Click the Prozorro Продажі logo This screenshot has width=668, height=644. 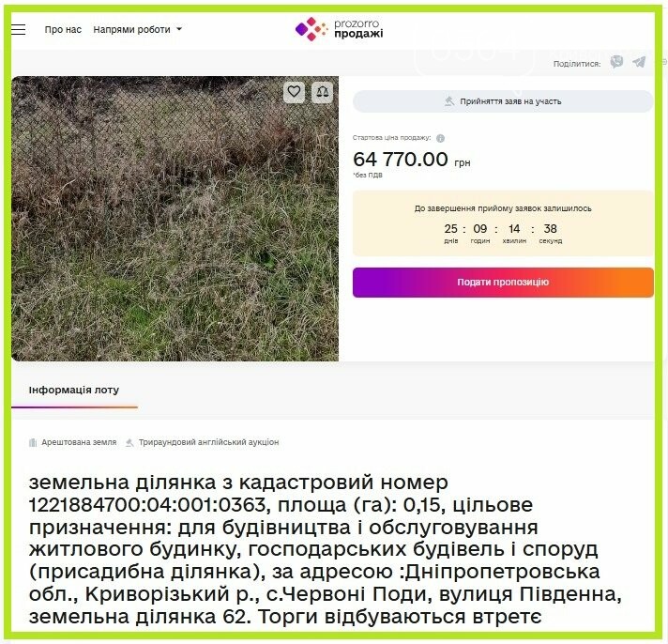point(339,29)
